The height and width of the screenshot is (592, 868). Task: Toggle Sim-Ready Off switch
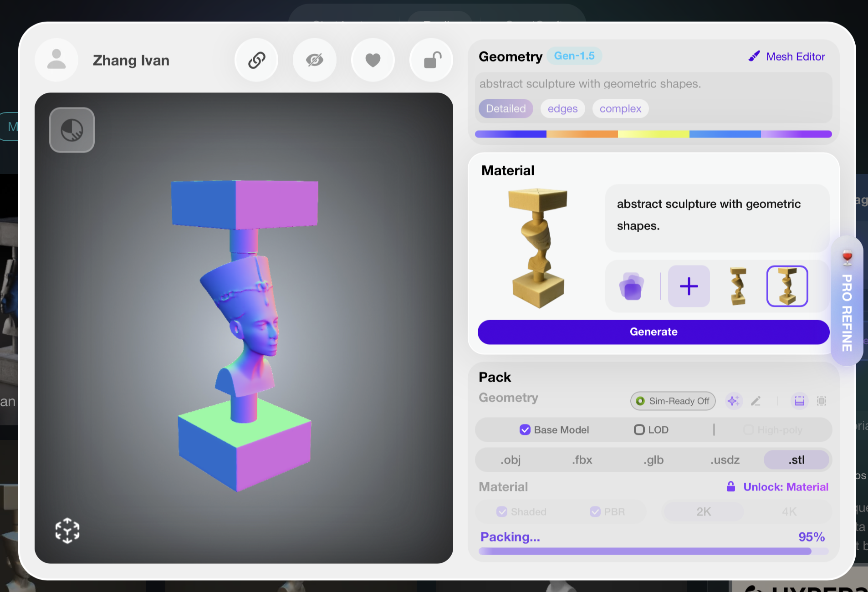click(673, 401)
